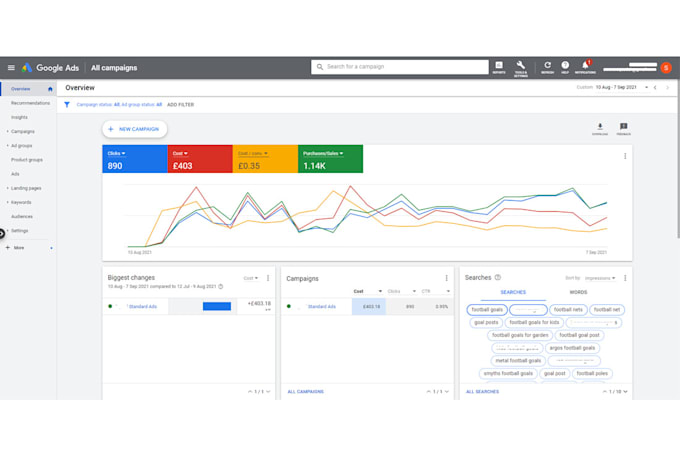Open Campaigns card three-dot menu
This screenshot has height=457, width=680.
(446, 278)
